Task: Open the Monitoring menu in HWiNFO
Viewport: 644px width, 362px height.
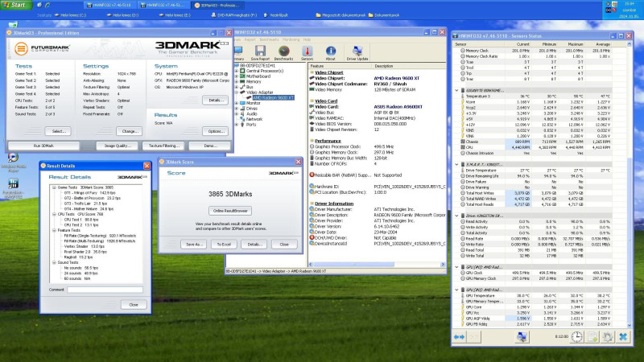Action: click(291, 39)
